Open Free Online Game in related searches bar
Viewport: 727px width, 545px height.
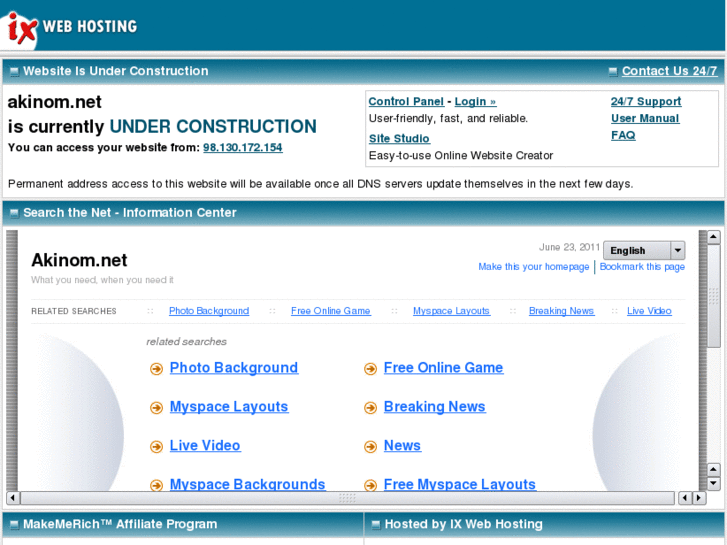point(331,311)
